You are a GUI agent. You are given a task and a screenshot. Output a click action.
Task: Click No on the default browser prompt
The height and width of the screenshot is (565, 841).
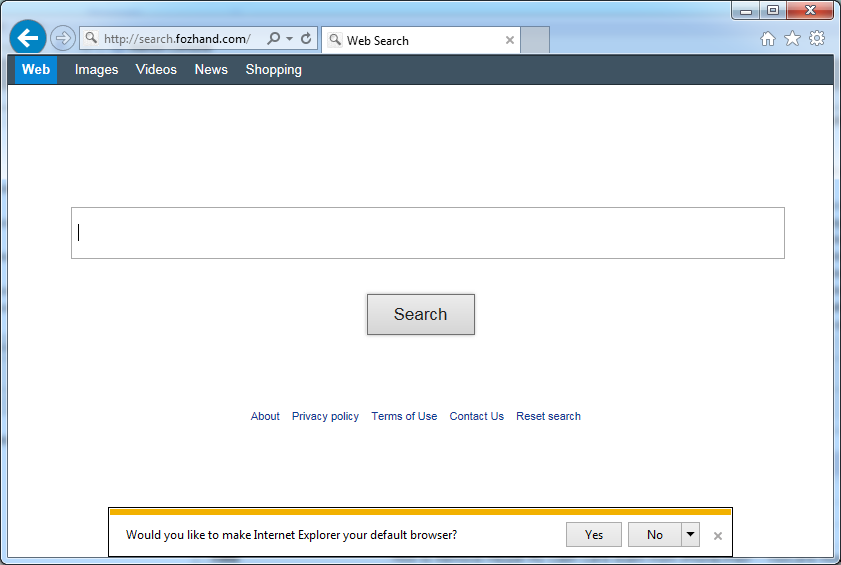[x=654, y=534]
